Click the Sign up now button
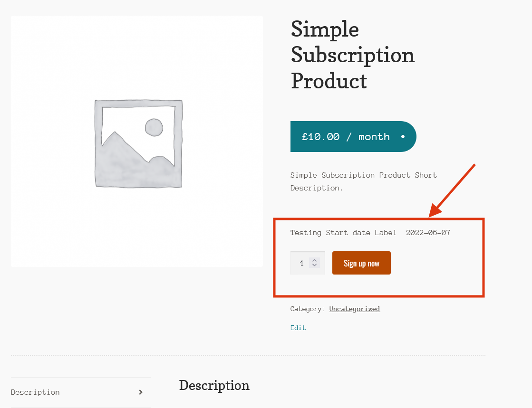Viewport: 532px width, 408px height. [x=361, y=263]
